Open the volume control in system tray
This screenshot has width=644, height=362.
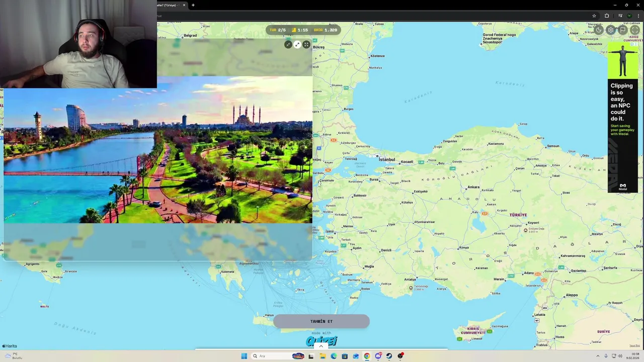620,356
